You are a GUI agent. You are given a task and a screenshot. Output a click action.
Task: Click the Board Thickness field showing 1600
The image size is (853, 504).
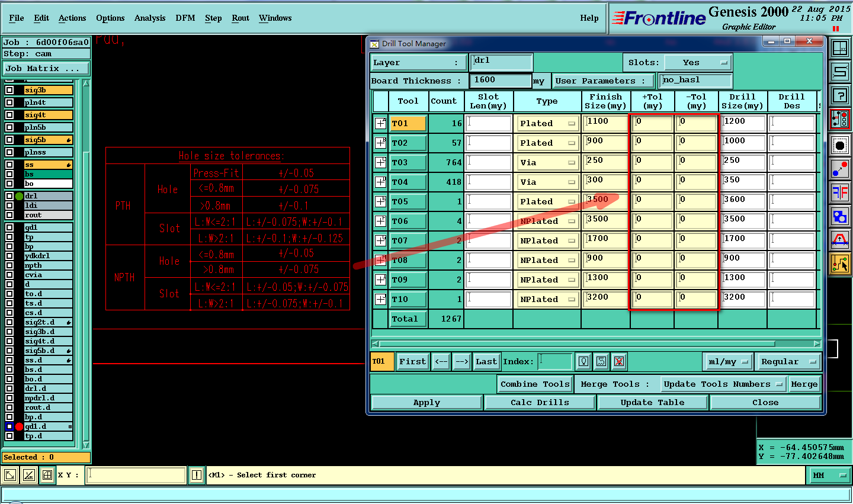coord(501,80)
